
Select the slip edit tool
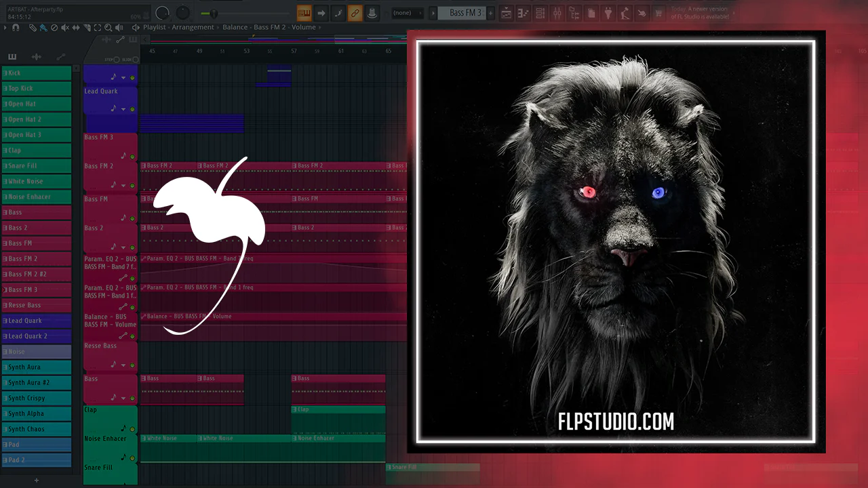pos(76,28)
